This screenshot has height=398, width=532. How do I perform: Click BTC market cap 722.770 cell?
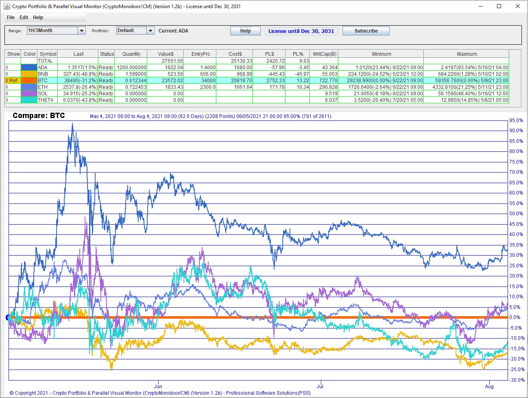point(324,81)
